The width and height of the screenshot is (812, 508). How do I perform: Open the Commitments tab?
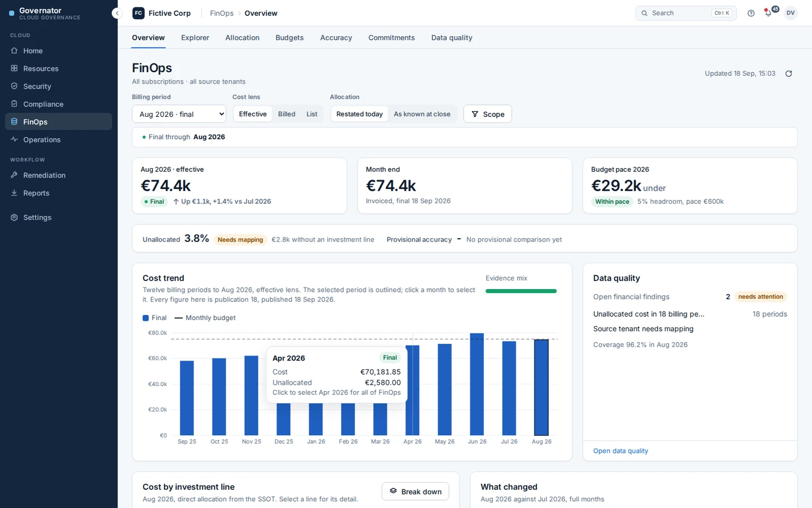391,38
